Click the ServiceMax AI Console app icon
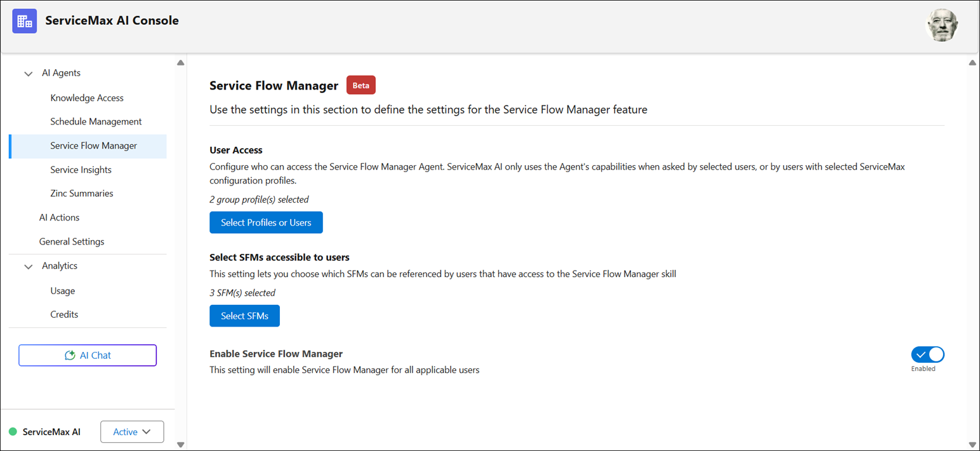Viewport: 980px width, 451px height. 25,21
